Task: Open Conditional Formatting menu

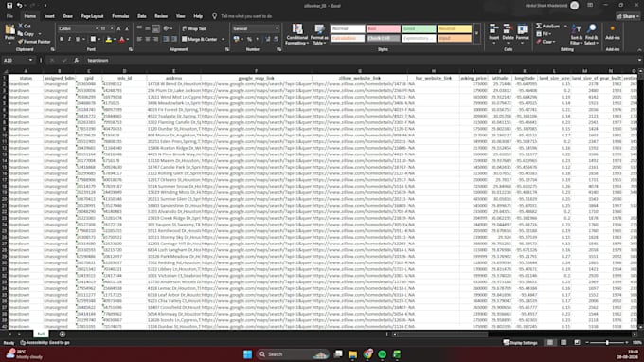Action: pos(297,34)
